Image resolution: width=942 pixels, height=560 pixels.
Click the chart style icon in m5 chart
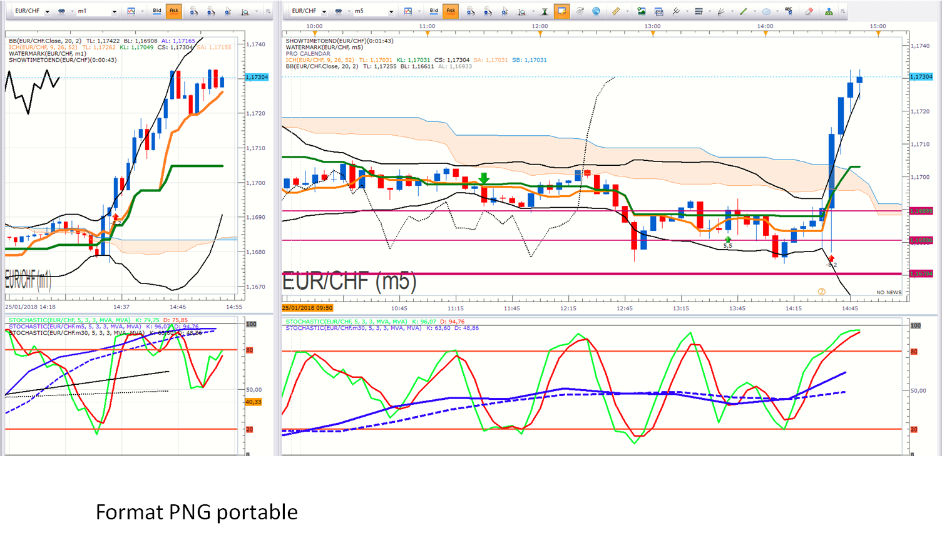pos(408,11)
